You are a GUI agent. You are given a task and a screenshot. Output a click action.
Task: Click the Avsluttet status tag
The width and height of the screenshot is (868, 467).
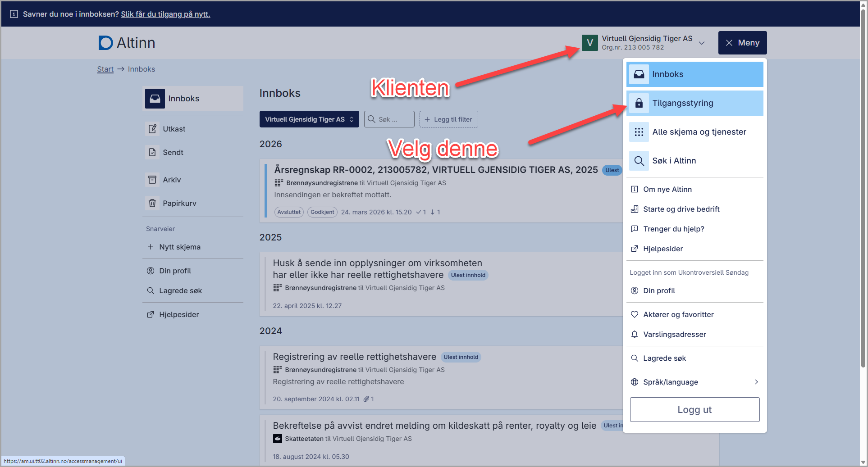pos(289,212)
